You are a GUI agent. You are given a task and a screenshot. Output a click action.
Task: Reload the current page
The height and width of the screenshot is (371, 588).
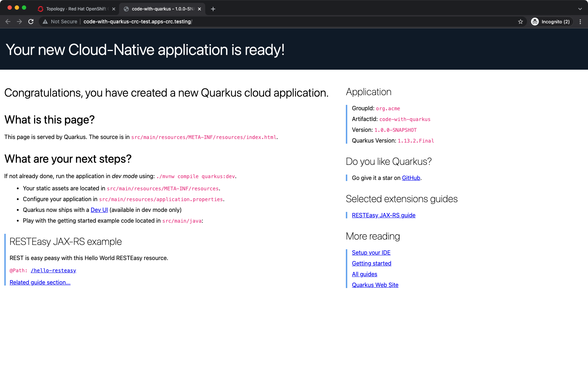pyautogui.click(x=31, y=22)
